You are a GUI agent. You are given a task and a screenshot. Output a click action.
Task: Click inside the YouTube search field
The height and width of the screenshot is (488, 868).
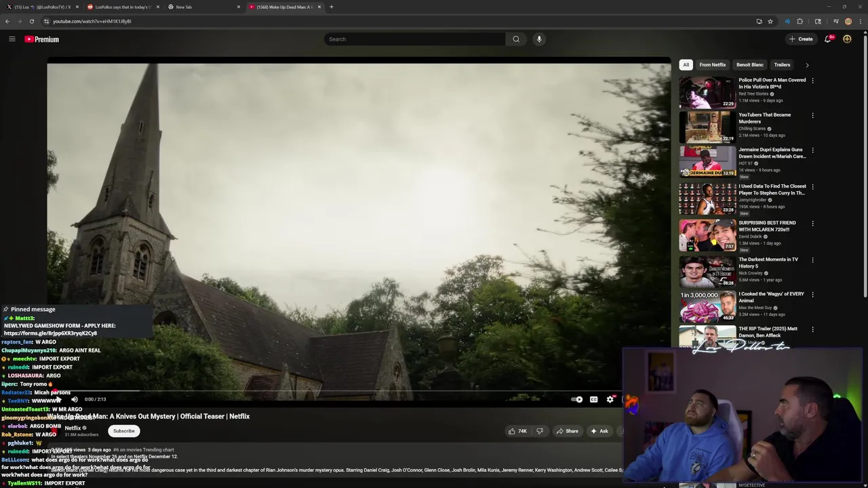coord(414,39)
